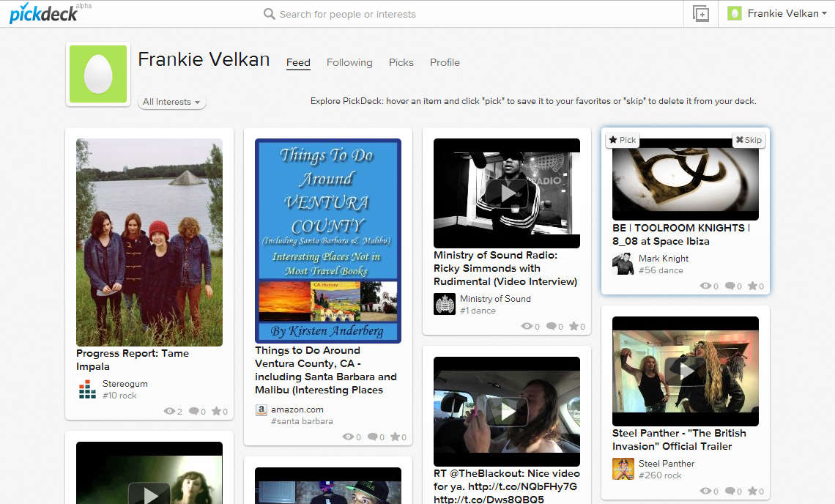Click the amazon.com source icon
This screenshot has width=835, height=504.
261,409
